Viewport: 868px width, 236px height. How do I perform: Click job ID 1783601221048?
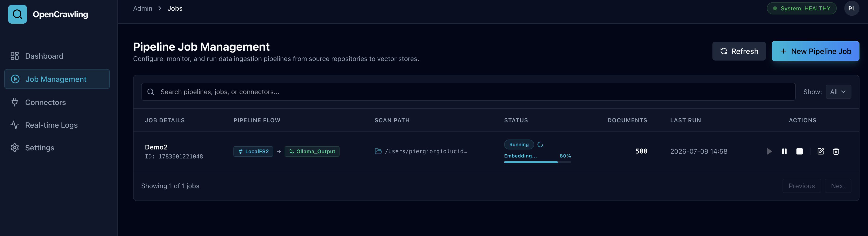tap(174, 157)
